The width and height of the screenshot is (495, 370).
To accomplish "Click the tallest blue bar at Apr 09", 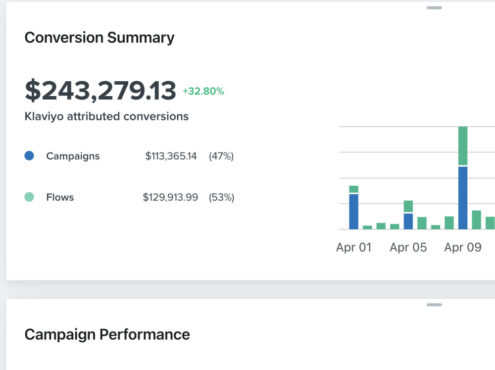I will (x=463, y=198).
